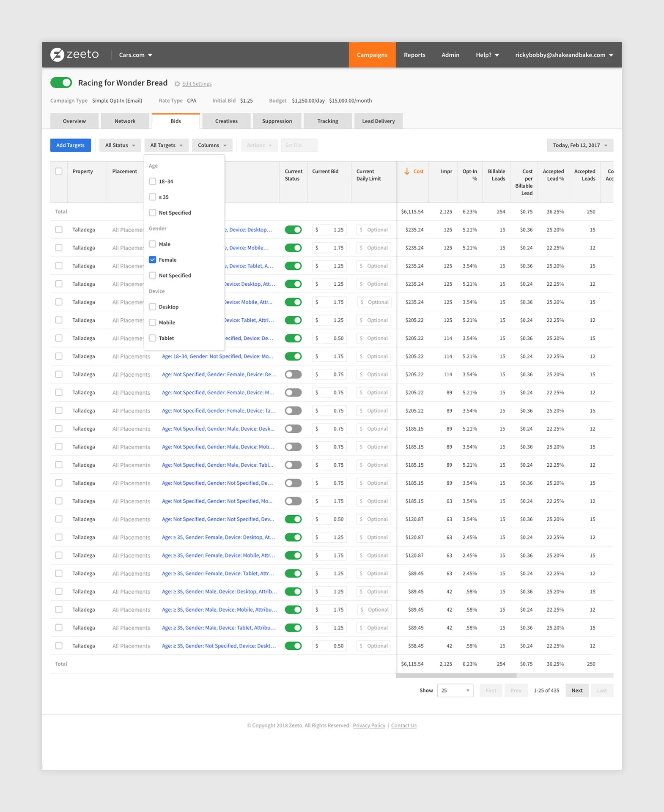Click daily limit field in Age: ≥ 35, Gender: Male, Device: Tablet row
Screen dimensions: 664x812
point(373,628)
